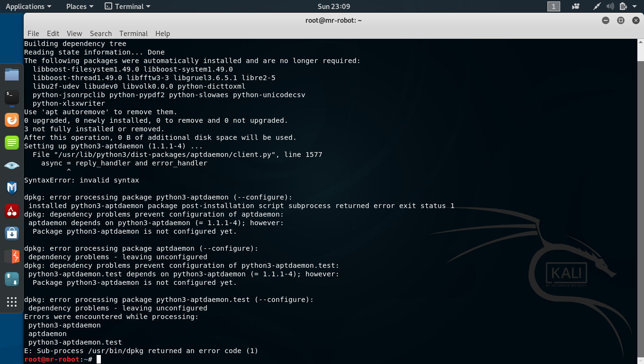Launch Metasploit from the dock
The image size is (644, 364).
[12, 188]
